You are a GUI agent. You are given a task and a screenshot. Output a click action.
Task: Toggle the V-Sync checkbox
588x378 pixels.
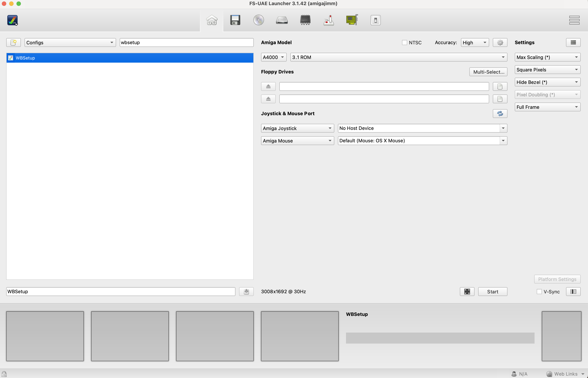(x=539, y=292)
